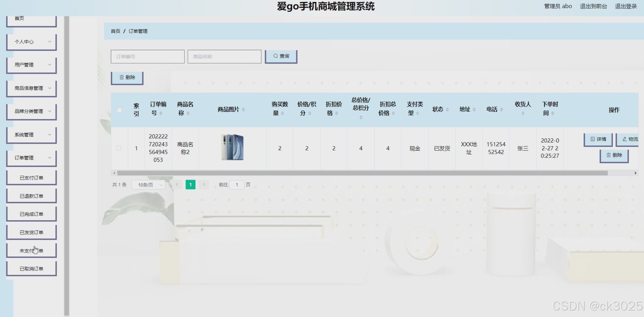Sort table by 状态 column arrows
Viewport: 644px width, 317px height.
point(447,110)
